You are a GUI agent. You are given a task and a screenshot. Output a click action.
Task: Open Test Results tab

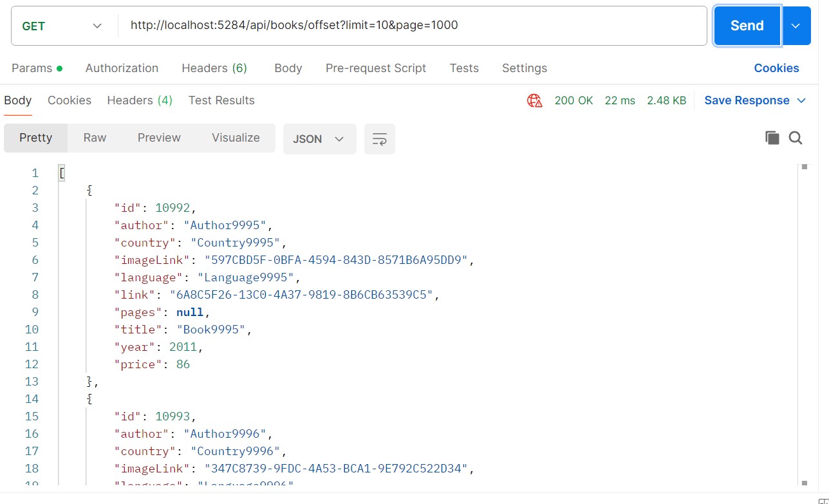(221, 100)
